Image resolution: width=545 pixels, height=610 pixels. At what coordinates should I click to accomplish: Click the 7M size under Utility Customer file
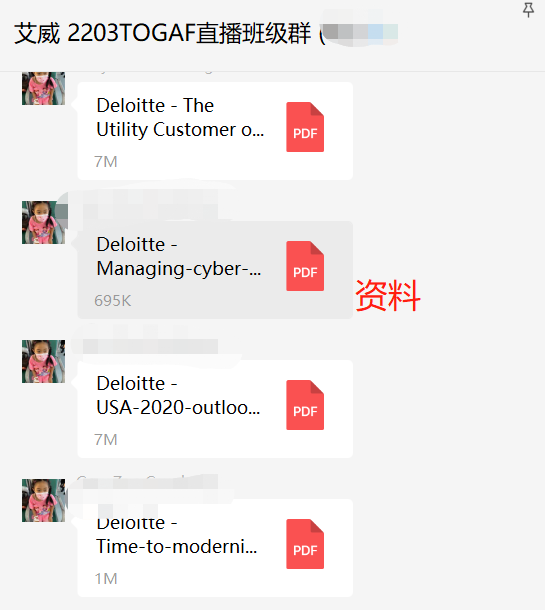(x=106, y=161)
